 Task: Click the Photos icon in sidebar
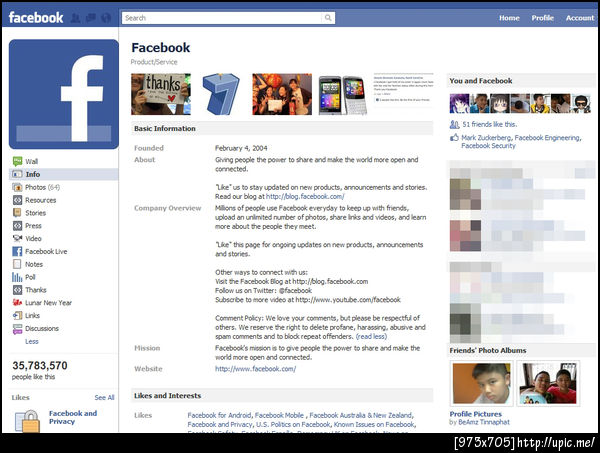pos(17,187)
